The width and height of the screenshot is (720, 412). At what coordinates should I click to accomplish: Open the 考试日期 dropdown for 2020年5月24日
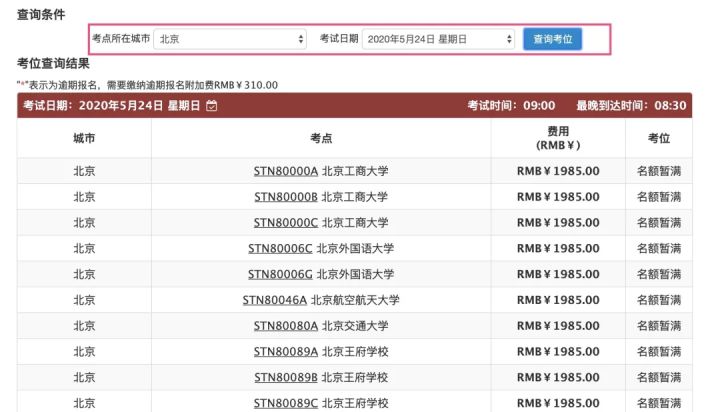point(439,39)
